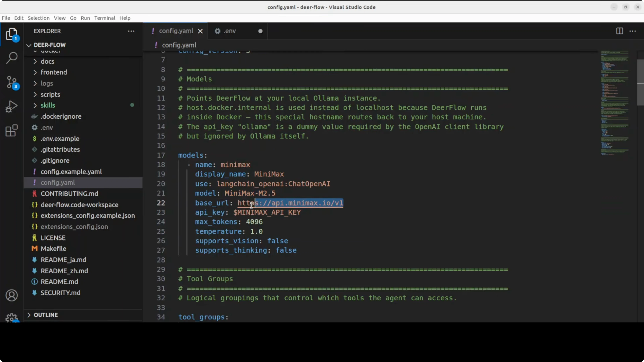Click the editor minimap preview
The height and width of the screenshot is (362, 644).
(614, 102)
